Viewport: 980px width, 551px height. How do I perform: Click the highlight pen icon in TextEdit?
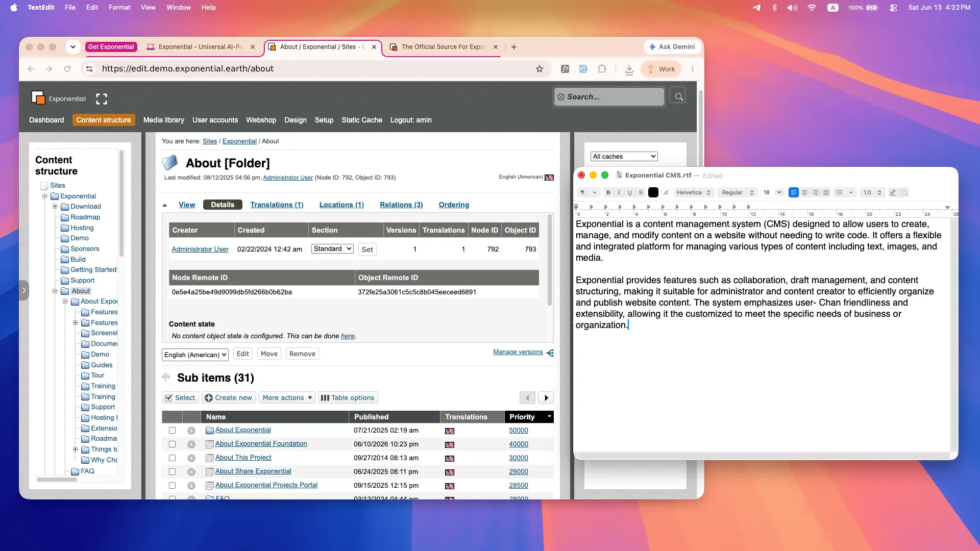[x=893, y=192]
